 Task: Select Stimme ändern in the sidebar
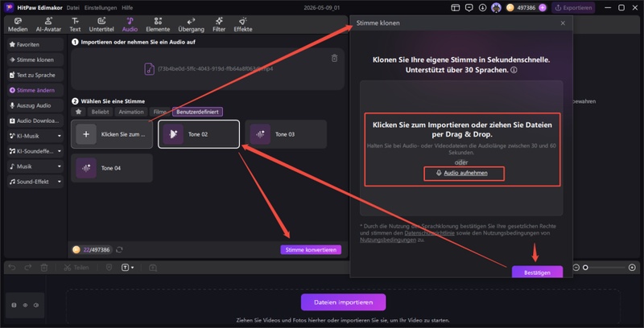click(x=35, y=90)
